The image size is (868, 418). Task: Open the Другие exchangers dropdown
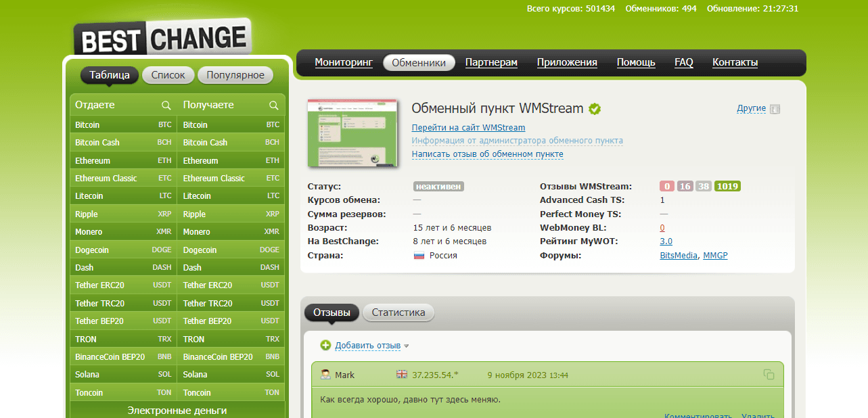(751, 108)
